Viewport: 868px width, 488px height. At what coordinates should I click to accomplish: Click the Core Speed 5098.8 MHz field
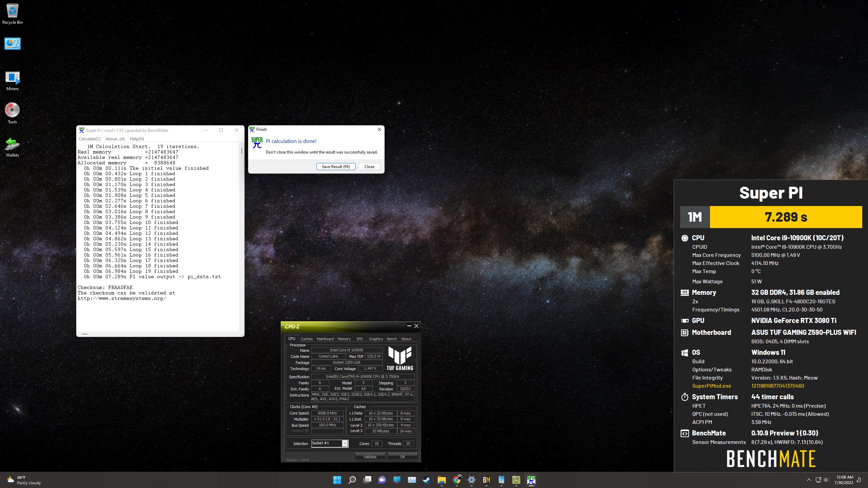pos(327,413)
